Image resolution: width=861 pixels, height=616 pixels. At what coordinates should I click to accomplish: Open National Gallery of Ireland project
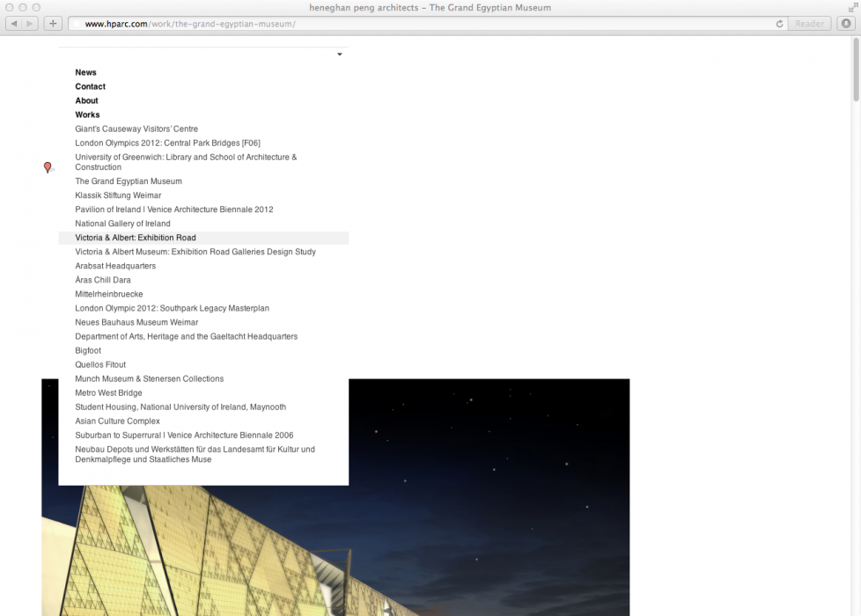[122, 224]
